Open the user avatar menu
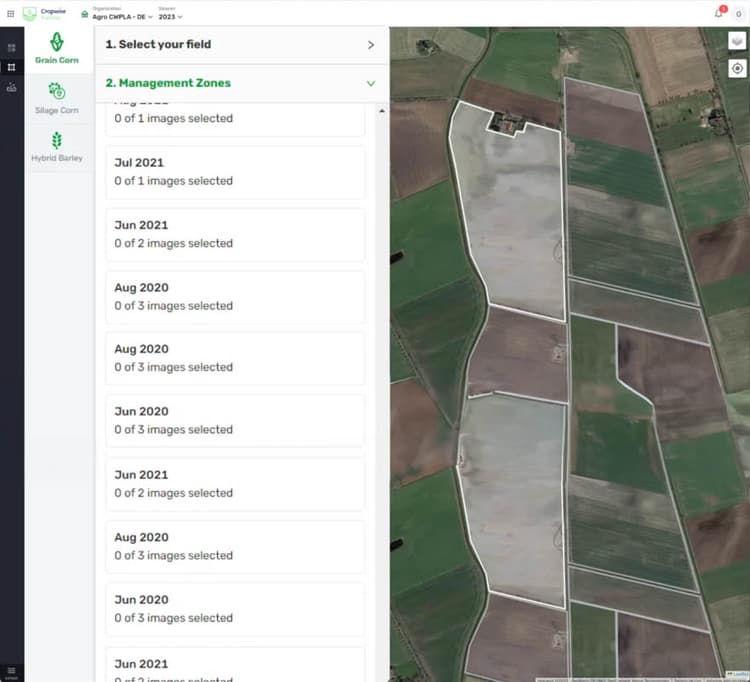 click(x=739, y=14)
